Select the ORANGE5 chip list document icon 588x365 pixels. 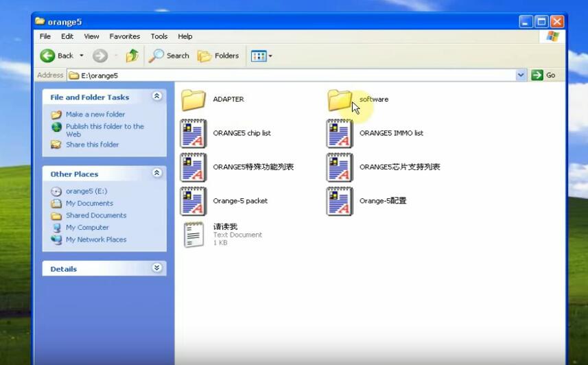point(193,134)
